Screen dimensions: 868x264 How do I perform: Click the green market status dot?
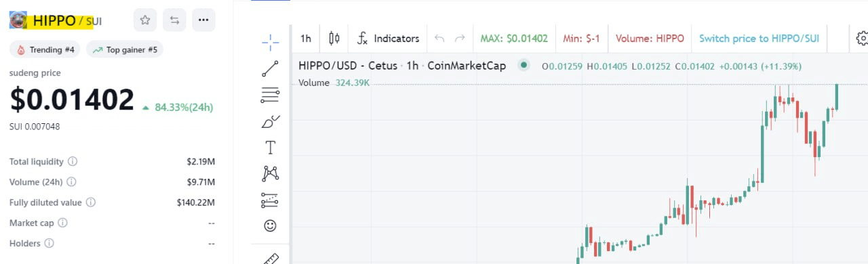[523, 66]
